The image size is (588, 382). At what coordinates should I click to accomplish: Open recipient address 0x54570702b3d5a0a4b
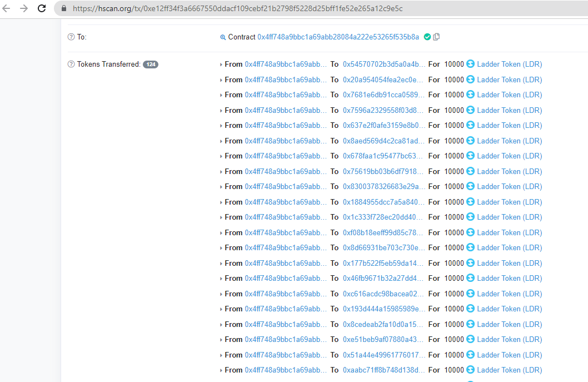coord(384,64)
